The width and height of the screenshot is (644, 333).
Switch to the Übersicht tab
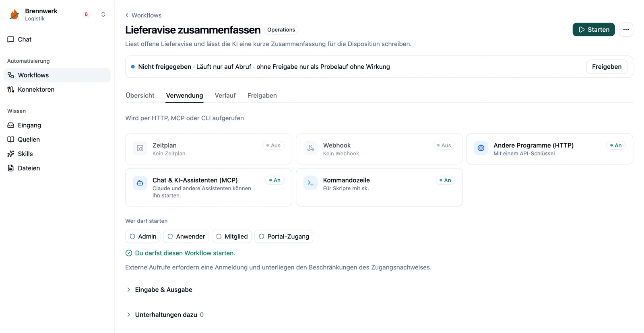point(140,96)
